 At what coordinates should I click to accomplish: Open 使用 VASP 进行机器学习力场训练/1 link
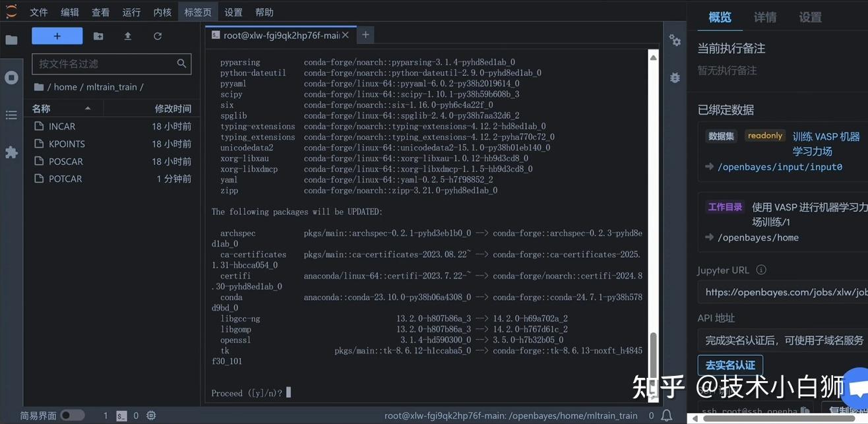[x=810, y=214]
